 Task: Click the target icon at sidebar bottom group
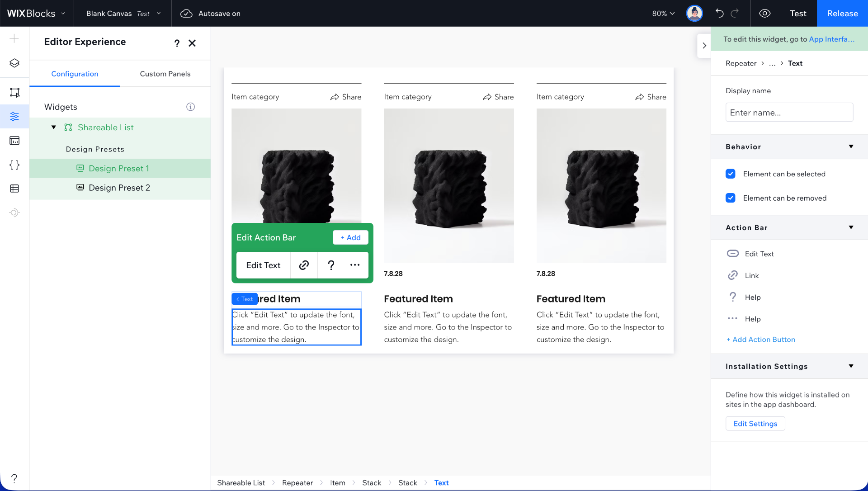point(14,212)
